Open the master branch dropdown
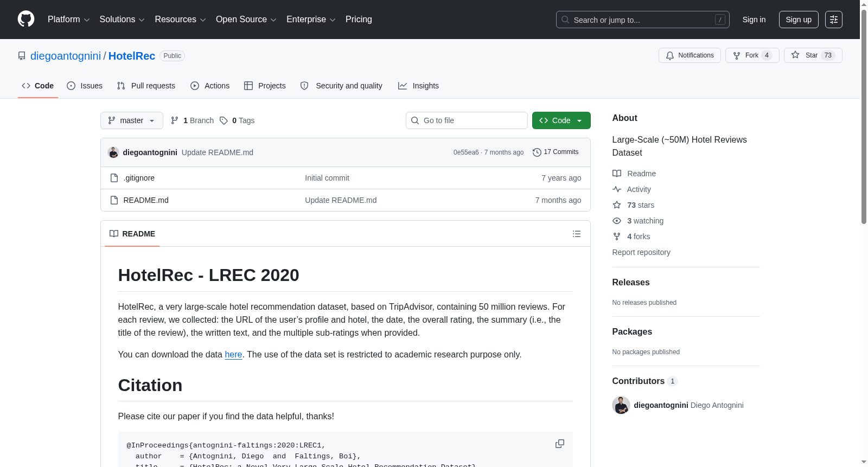 tap(132, 120)
